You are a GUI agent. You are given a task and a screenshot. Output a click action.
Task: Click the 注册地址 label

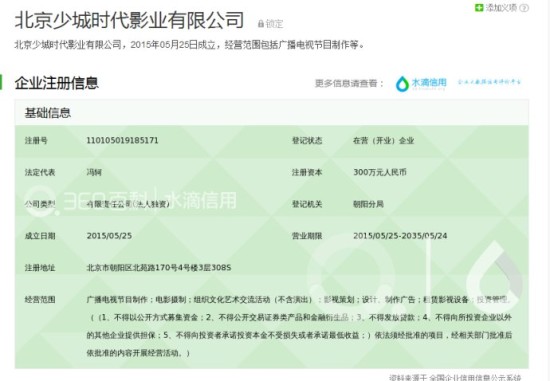point(40,268)
